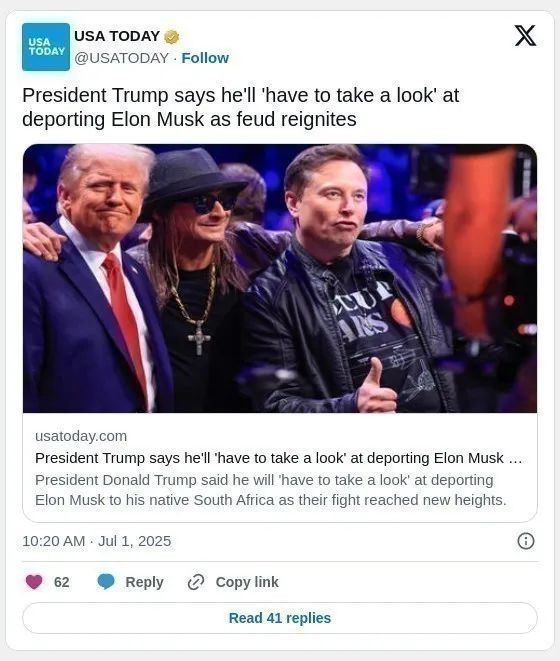Click the link card headline text
This screenshot has width=560, height=661.
[278, 458]
